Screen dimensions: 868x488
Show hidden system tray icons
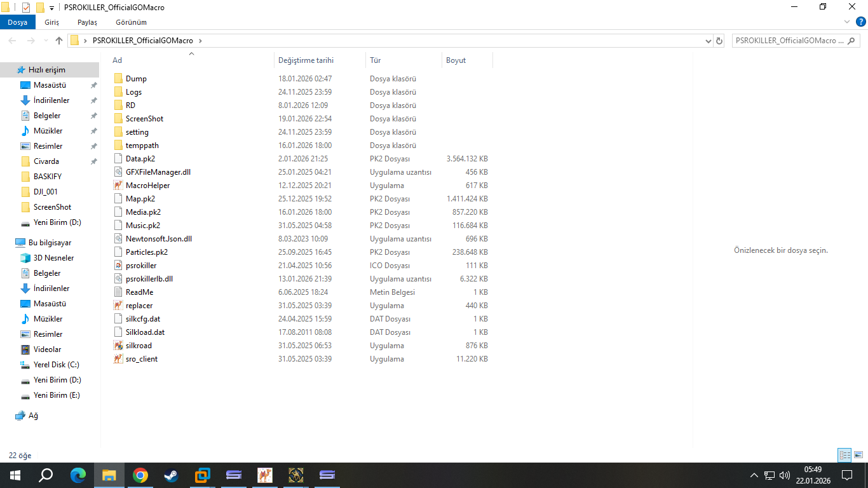point(754,475)
